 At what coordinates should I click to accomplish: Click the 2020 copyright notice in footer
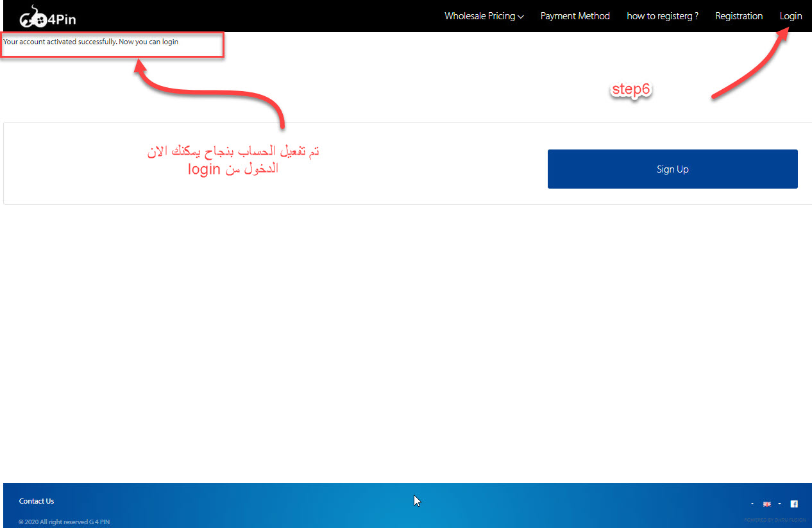tap(64, 522)
